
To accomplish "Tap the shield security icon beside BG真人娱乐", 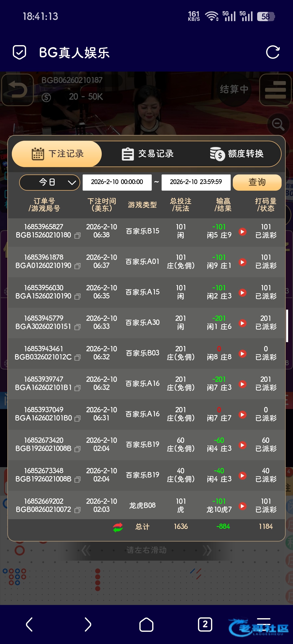I will pos(19,52).
